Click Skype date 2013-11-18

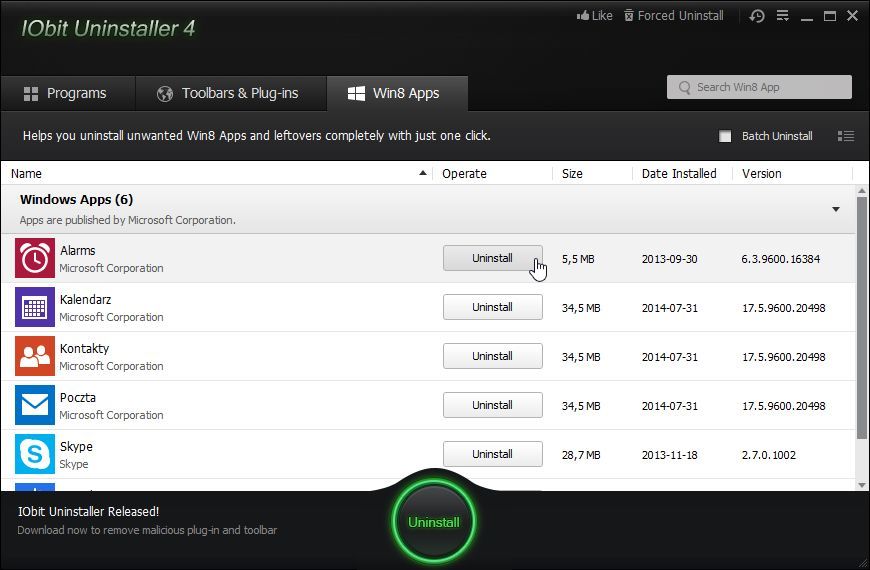coord(670,455)
